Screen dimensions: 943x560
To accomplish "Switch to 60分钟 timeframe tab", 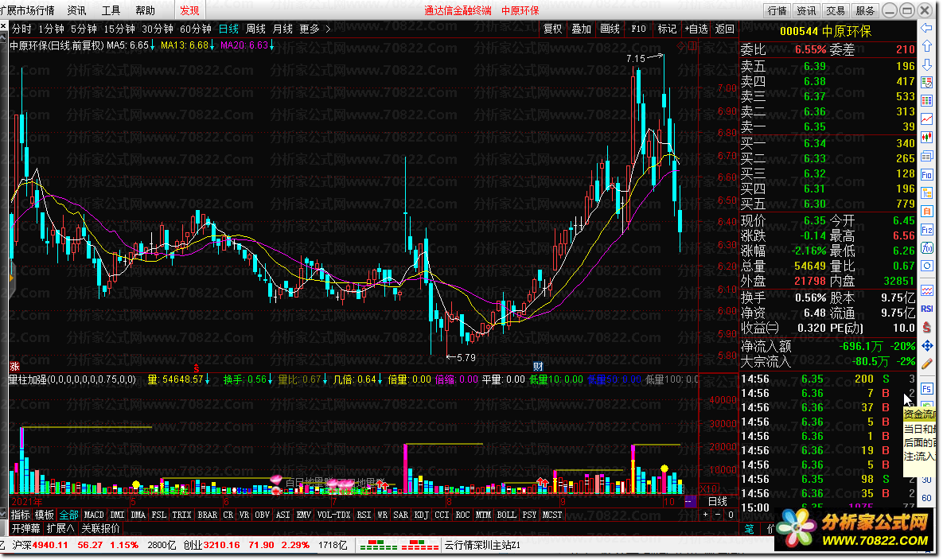I will tap(196, 29).
